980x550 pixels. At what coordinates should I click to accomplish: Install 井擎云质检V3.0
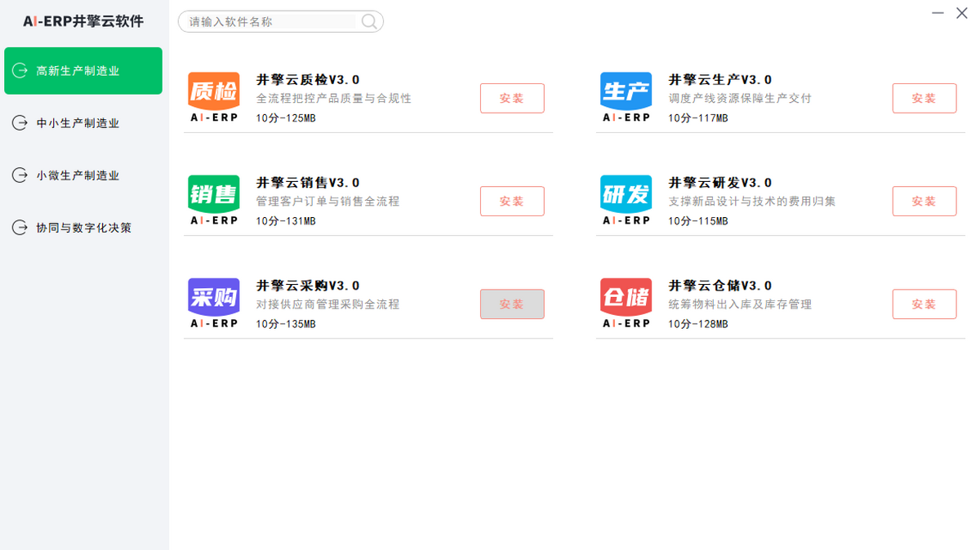coord(512,98)
